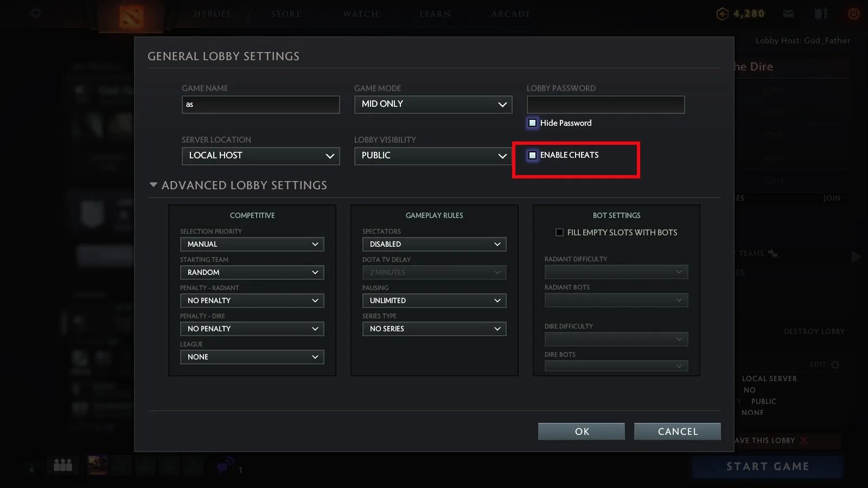Screen dimensions: 868x488
Task: Open the DOTA TV Delay dropdown
Action: point(435,272)
